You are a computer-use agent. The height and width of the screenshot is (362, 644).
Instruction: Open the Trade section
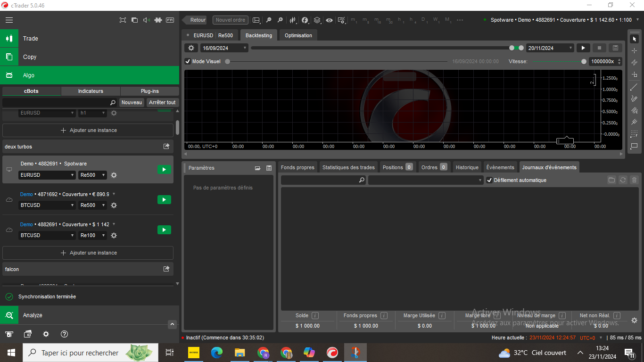click(90, 38)
